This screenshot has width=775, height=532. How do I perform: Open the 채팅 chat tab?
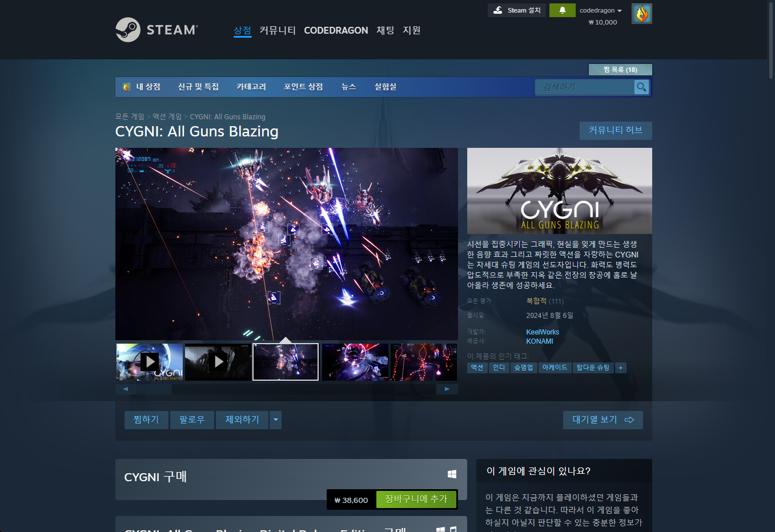coord(386,30)
